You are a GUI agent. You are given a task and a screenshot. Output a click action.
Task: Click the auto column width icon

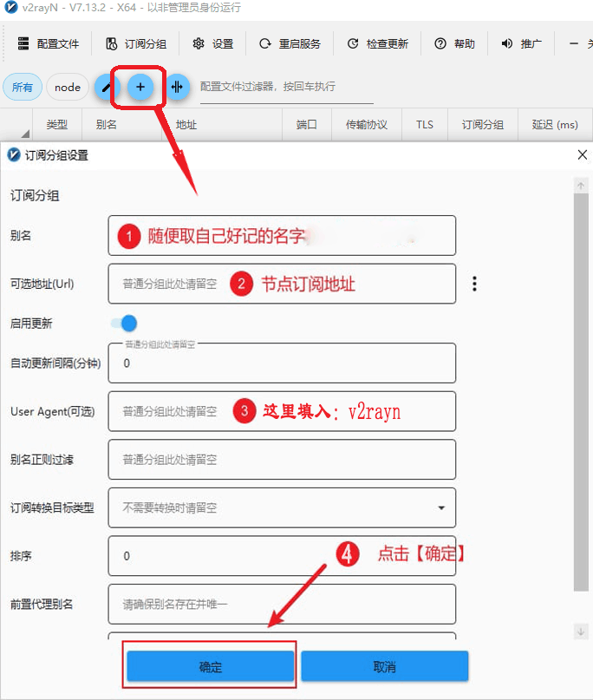(177, 87)
